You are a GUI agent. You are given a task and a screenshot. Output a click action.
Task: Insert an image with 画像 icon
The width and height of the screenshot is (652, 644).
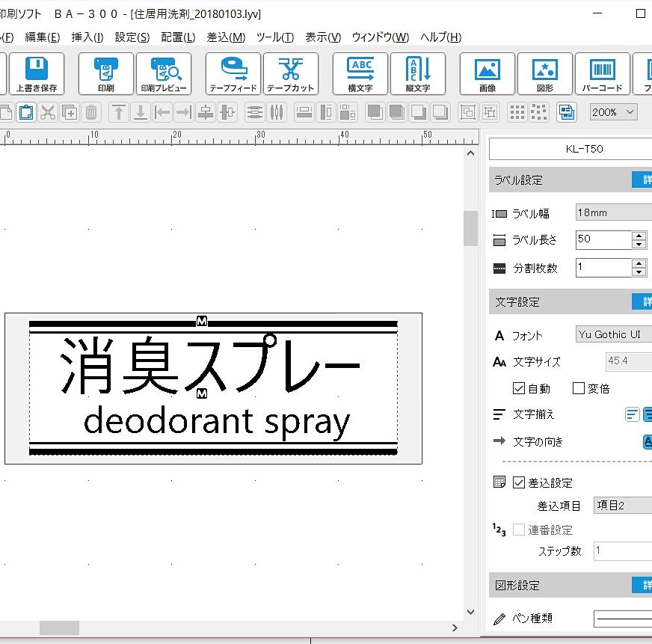(488, 73)
